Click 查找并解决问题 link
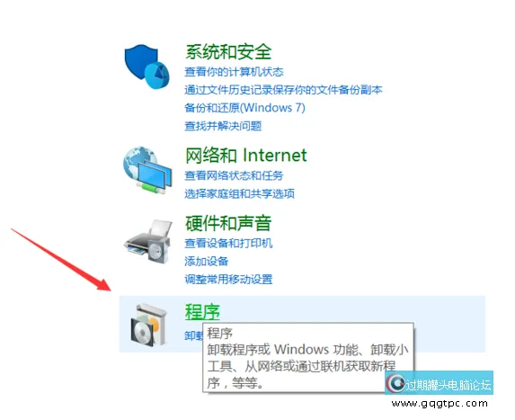Viewport: 515px width, 420px height. (223, 126)
